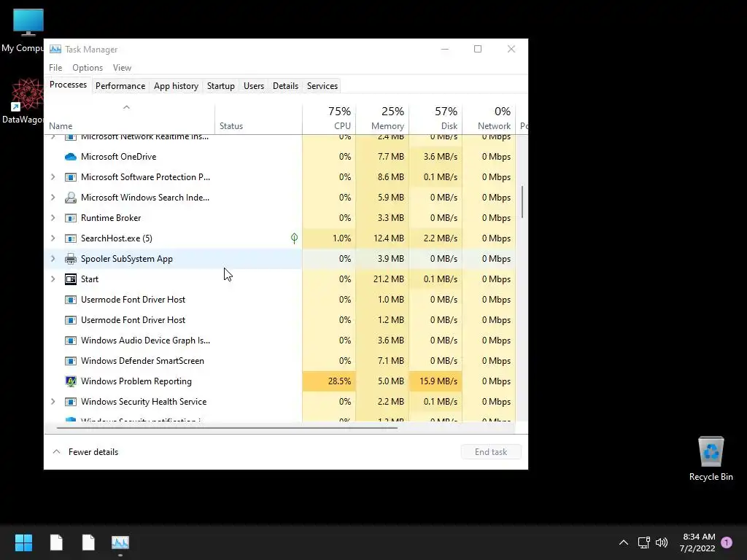Click the Task Manager taskbar icon
Viewport: 747px width, 560px height.
[120, 542]
